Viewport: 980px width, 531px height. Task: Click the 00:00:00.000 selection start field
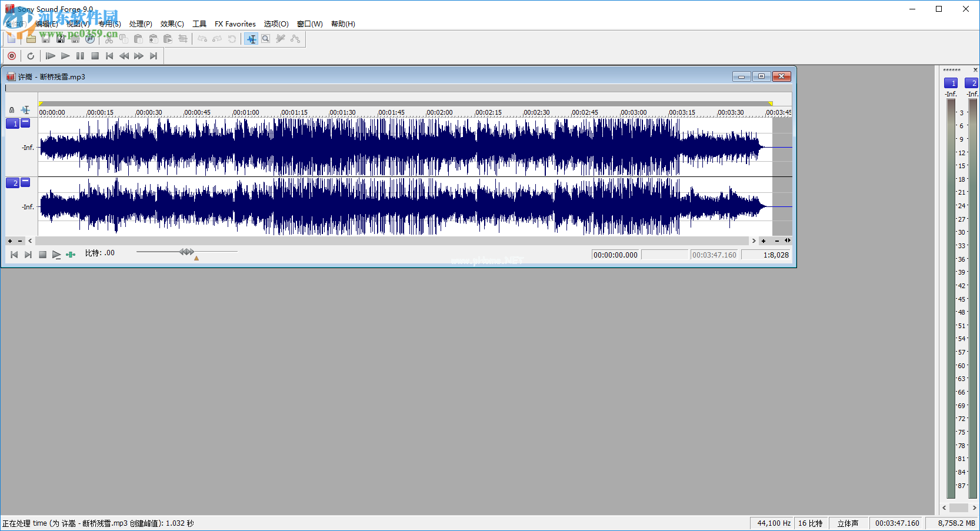pyautogui.click(x=615, y=255)
